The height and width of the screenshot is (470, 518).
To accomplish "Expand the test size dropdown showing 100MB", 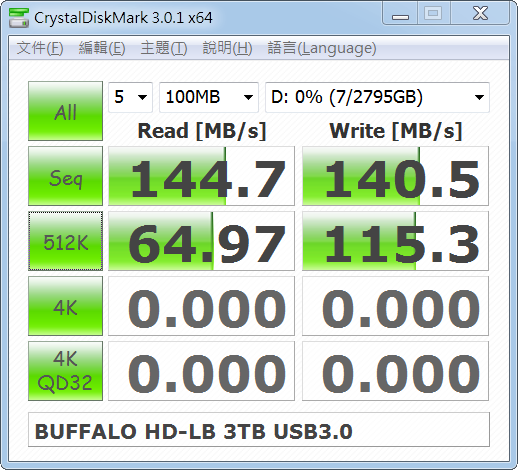I will pos(209,97).
